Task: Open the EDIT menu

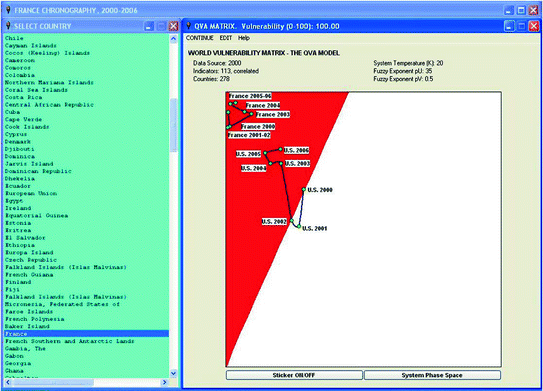Action: coord(225,38)
